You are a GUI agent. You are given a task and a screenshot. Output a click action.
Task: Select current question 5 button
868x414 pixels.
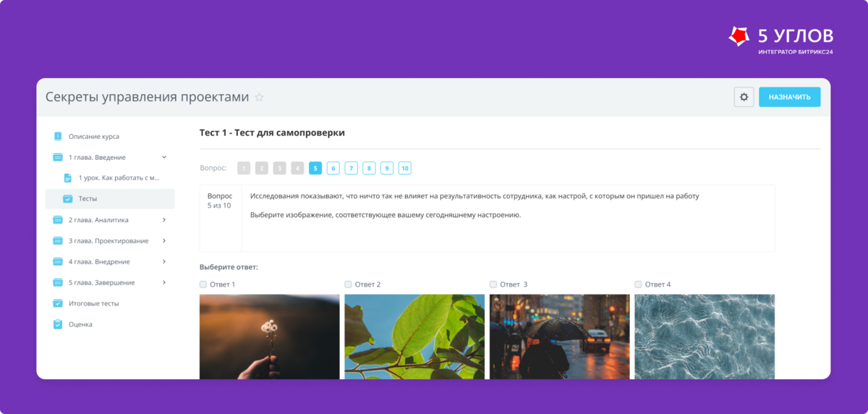click(x=315, y=169)
